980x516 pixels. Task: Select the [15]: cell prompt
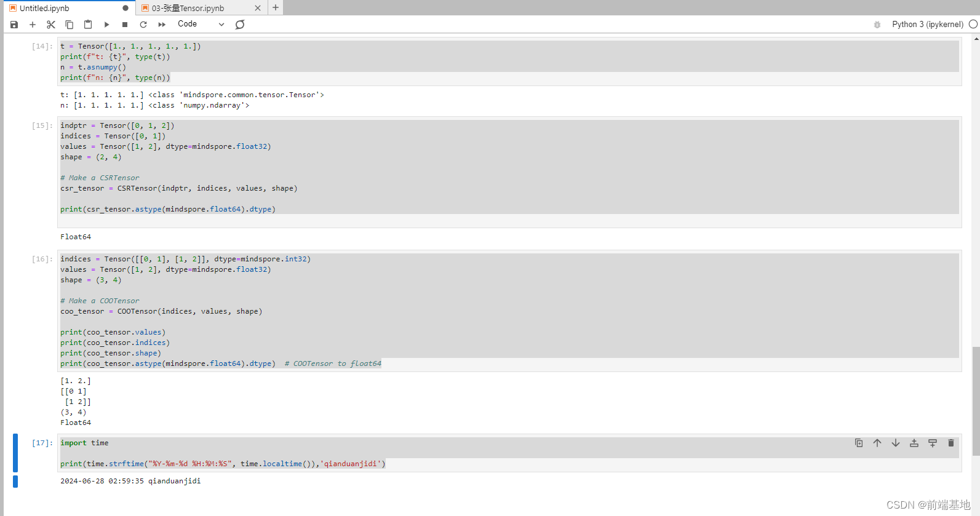click(x=42, y=125)
